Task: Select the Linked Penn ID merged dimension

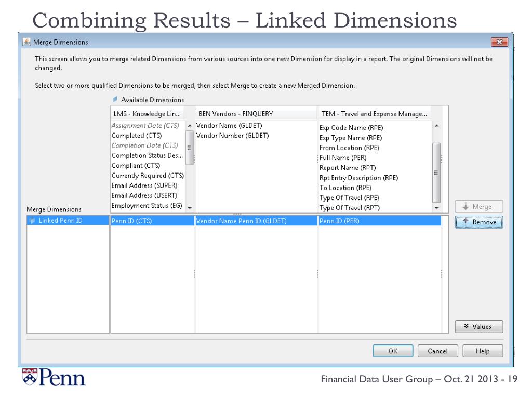Action: (68, 220)
